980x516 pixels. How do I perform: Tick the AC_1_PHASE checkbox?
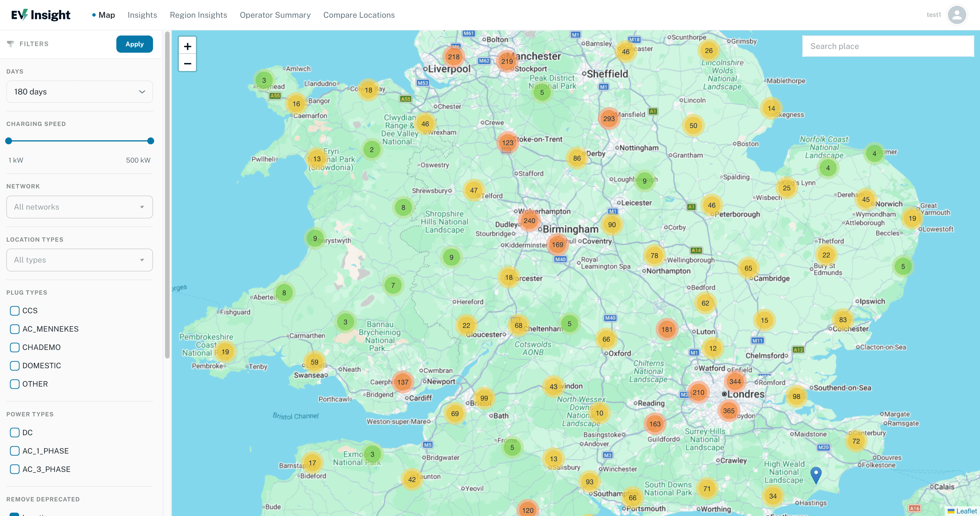tap(14, 451)
